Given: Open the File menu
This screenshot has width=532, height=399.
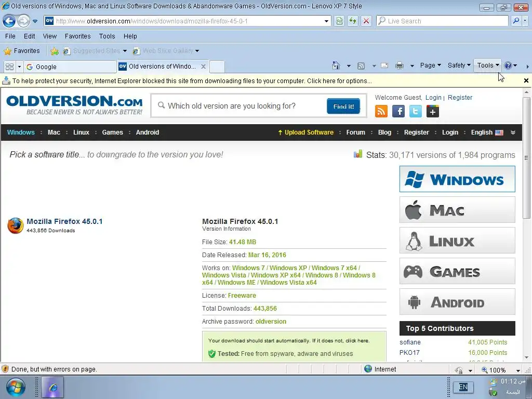Looking at the screenshot, I should click(x=10, y=36).
